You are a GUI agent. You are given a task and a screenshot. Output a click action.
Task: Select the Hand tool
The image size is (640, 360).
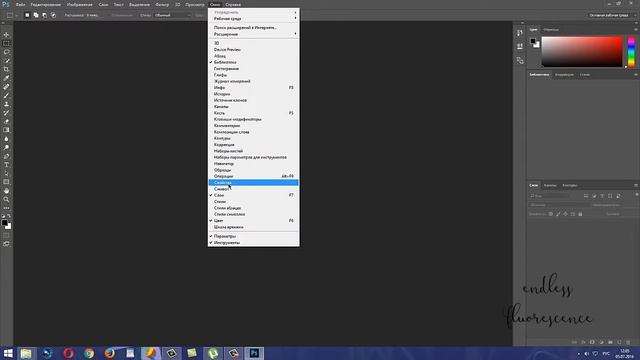click(x=6, y=191)
